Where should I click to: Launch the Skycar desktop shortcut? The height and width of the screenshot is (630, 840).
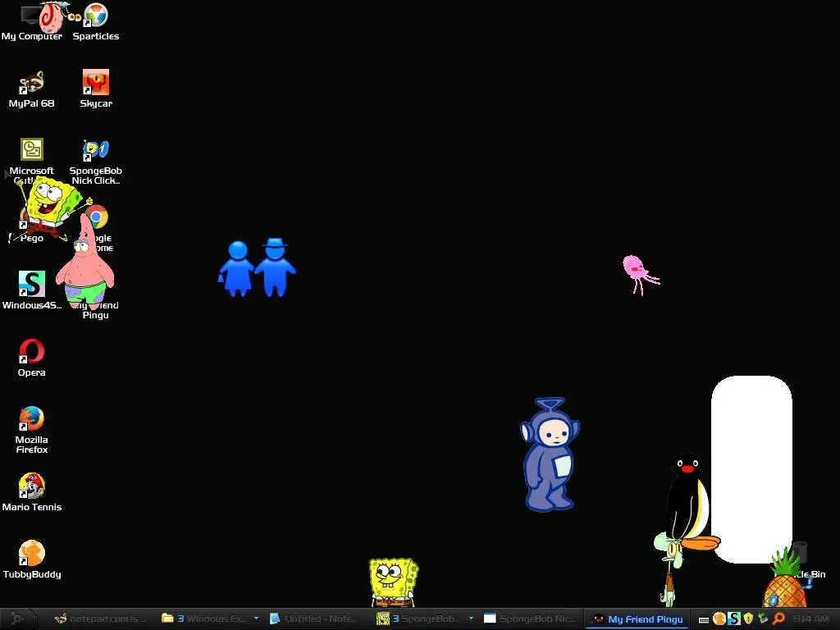coord(96,89)
